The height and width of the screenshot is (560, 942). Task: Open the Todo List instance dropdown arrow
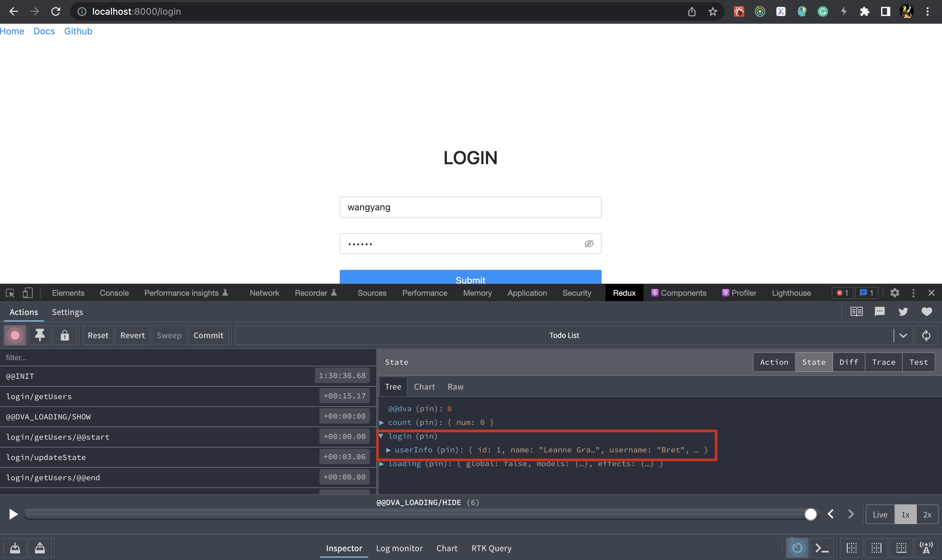click(903, 335)
